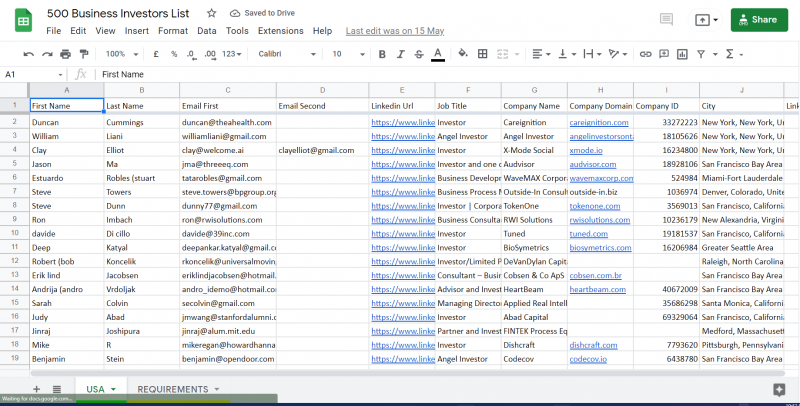This screenshot has width=800, height=406.
Task: Open vertical align dropdown
Action: pyautogui.click(x=567, y=54)
